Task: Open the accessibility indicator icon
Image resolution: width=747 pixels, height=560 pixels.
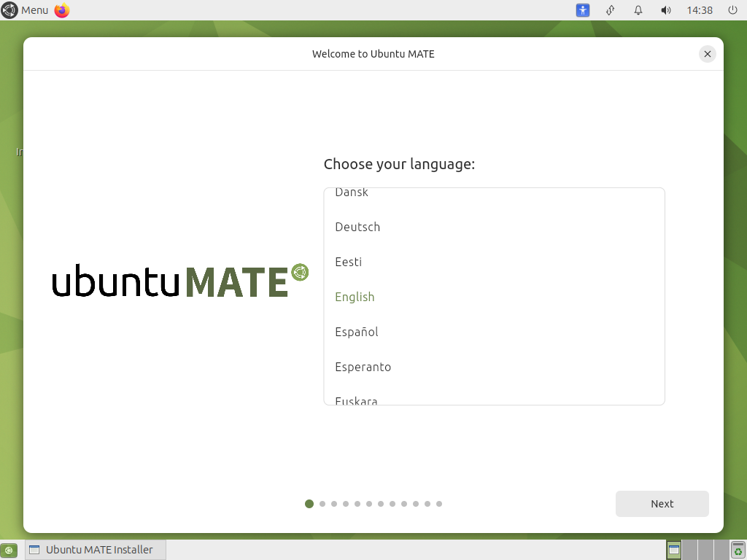Action: click(583, 10)
